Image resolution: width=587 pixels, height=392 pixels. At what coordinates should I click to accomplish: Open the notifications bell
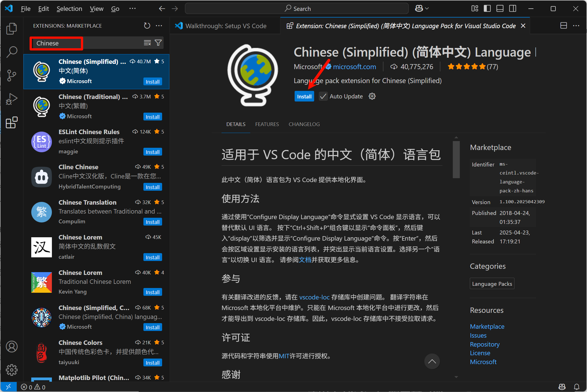coord(577,387)
